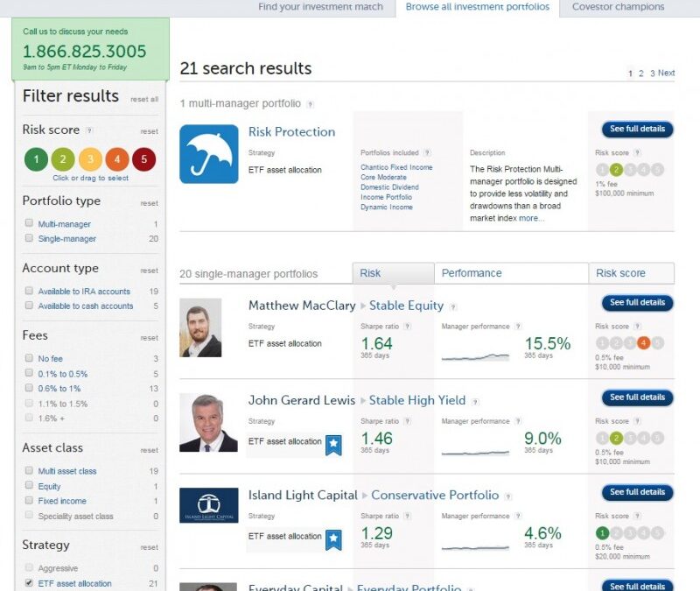Switch to Find your investment match tab
This screenshot has height=591, width=700.
[x=320, y=7]
